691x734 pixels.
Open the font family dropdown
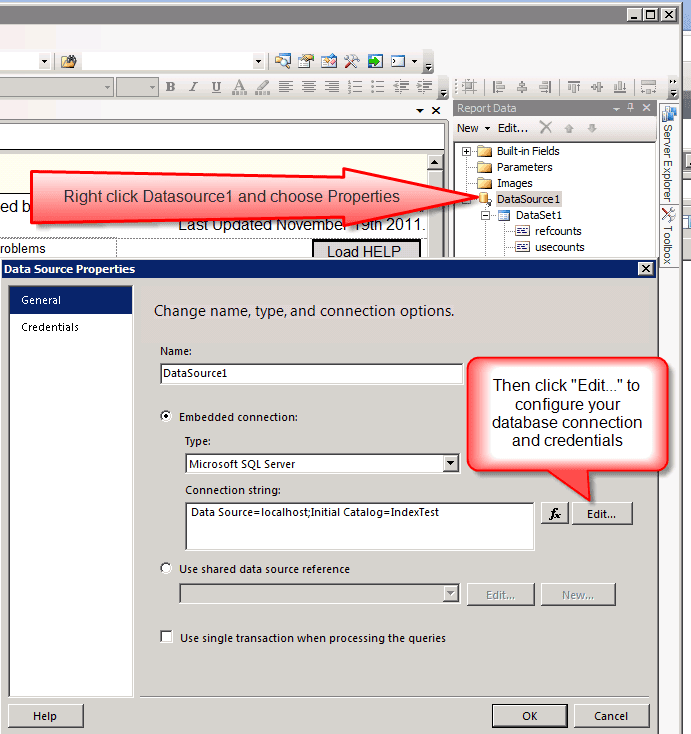pyautogui.click(x=107, y=87)
